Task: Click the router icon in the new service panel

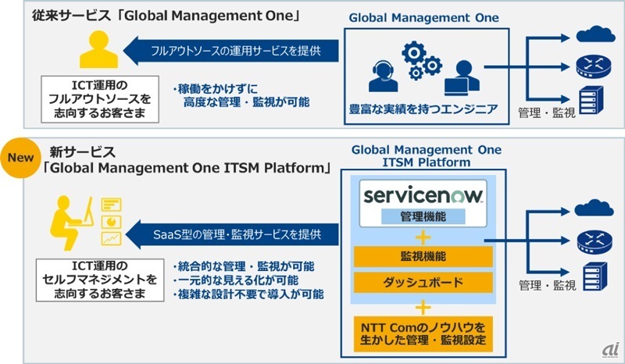Action: point(595,242)
